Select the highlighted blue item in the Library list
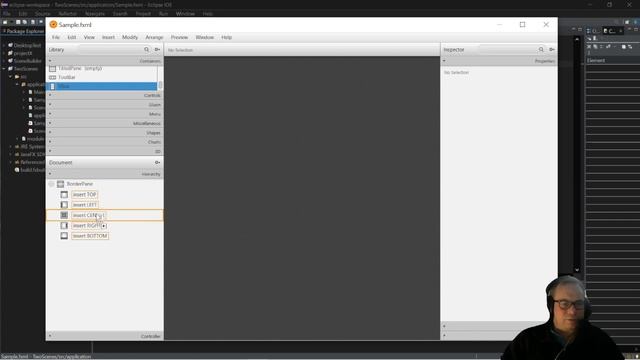This screenshot has width=640, height=360. pyautogui.click(x=102, y=86)
